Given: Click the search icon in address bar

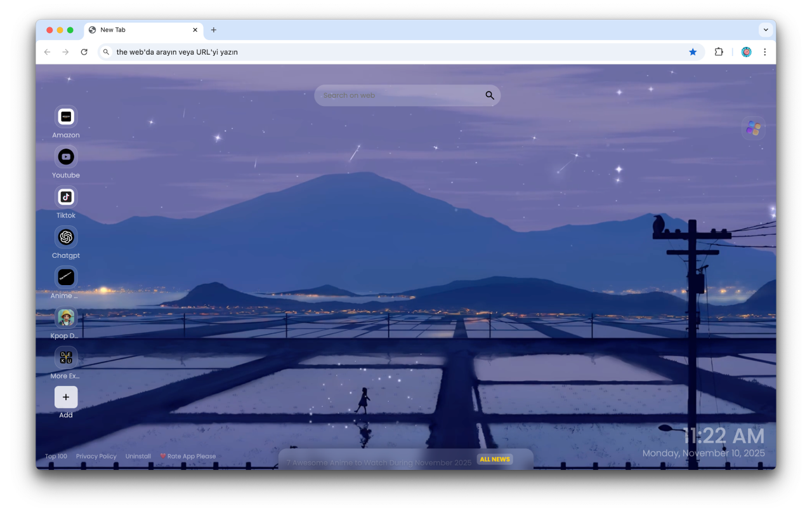Looking at the screenshot, I should click(107, 52).
